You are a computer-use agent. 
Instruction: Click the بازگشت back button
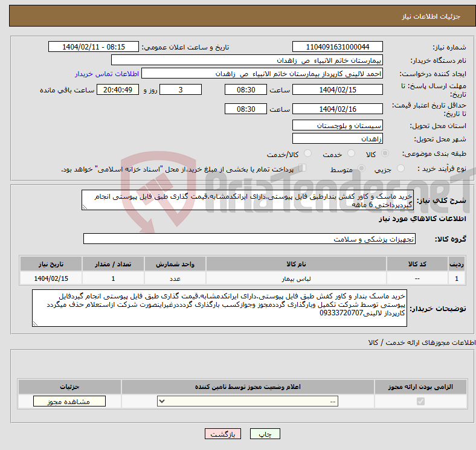(x=223, y=434)
